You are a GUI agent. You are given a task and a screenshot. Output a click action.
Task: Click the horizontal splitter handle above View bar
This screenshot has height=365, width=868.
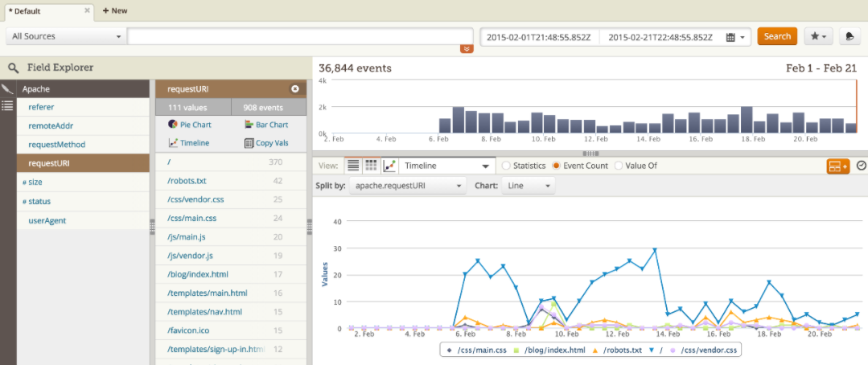(590, 154)
